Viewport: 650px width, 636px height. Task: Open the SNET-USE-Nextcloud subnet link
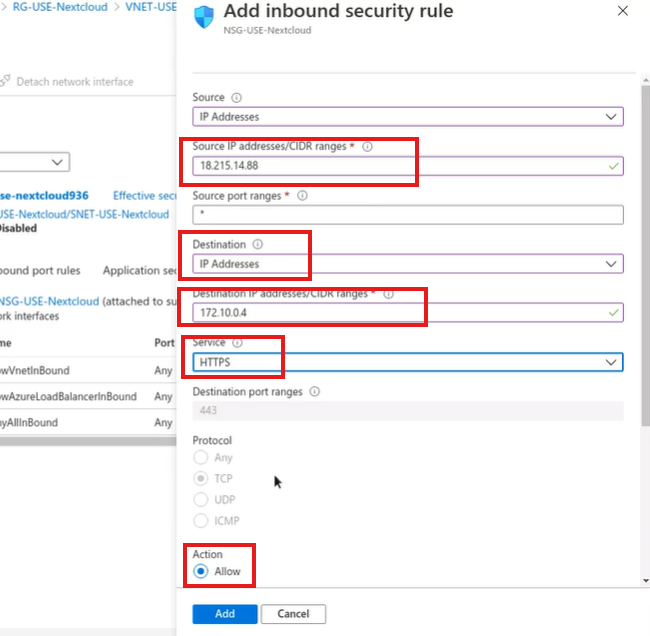coord(85,214)
